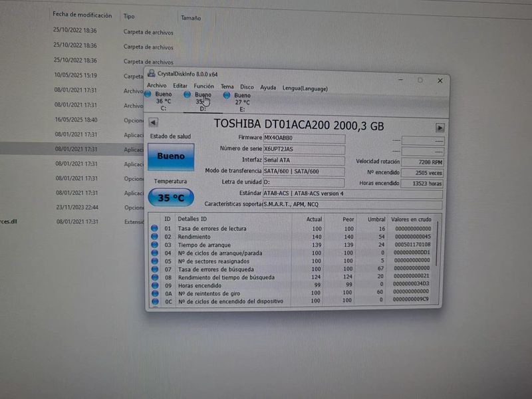The height and width of the screenshot is (399, 532).
Task: Select Nº de ciclos de arranque/parada row
Action: click(x=292, y=253)
